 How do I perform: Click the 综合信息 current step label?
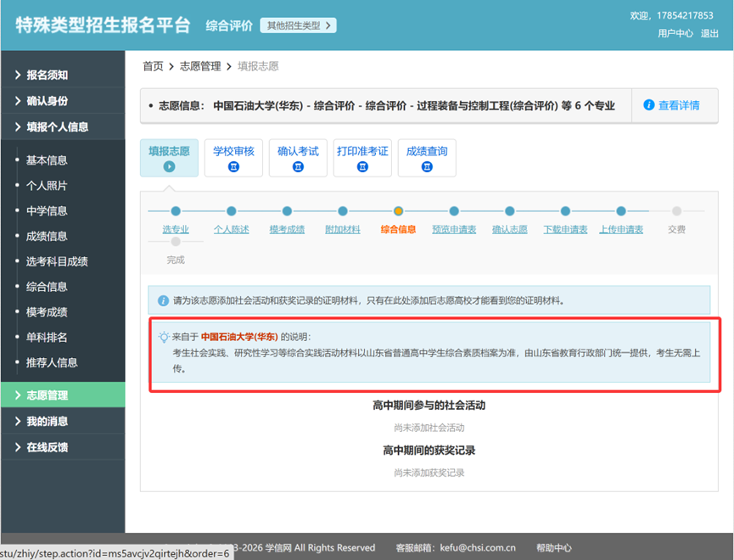point(398,229)
